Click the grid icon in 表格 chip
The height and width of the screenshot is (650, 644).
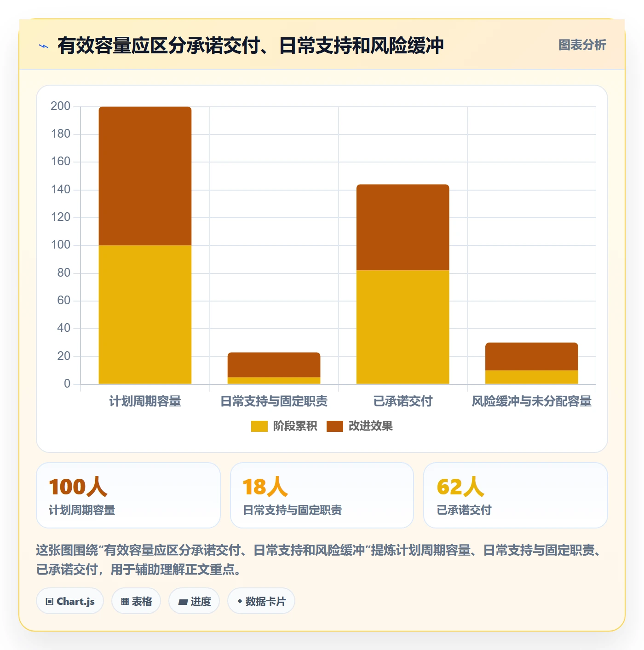click(125, 602)
